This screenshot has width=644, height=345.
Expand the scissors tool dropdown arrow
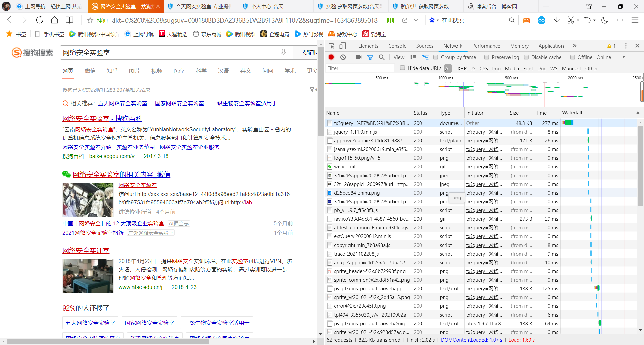(578, 20)
